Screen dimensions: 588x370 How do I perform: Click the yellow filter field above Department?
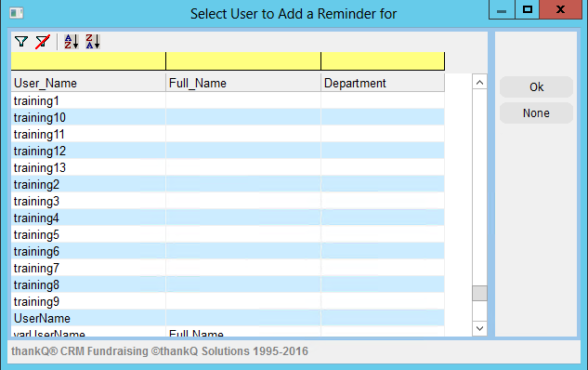pos(383,61)
